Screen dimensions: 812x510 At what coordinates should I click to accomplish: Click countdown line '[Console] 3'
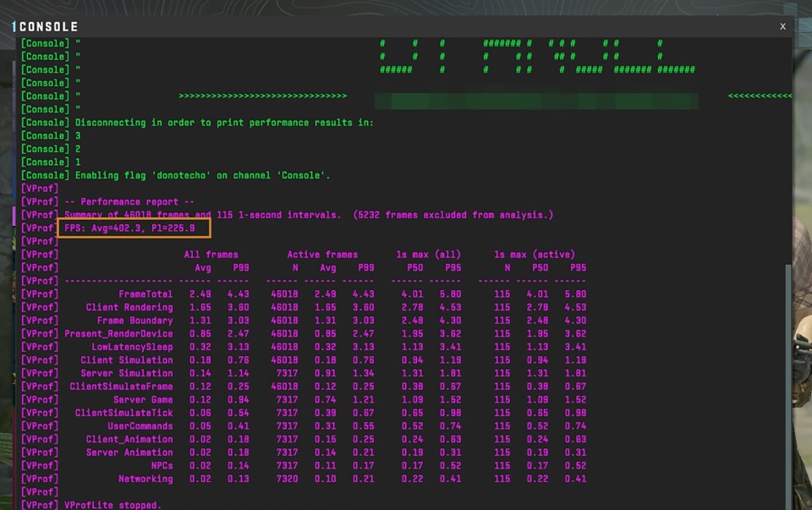51,135
